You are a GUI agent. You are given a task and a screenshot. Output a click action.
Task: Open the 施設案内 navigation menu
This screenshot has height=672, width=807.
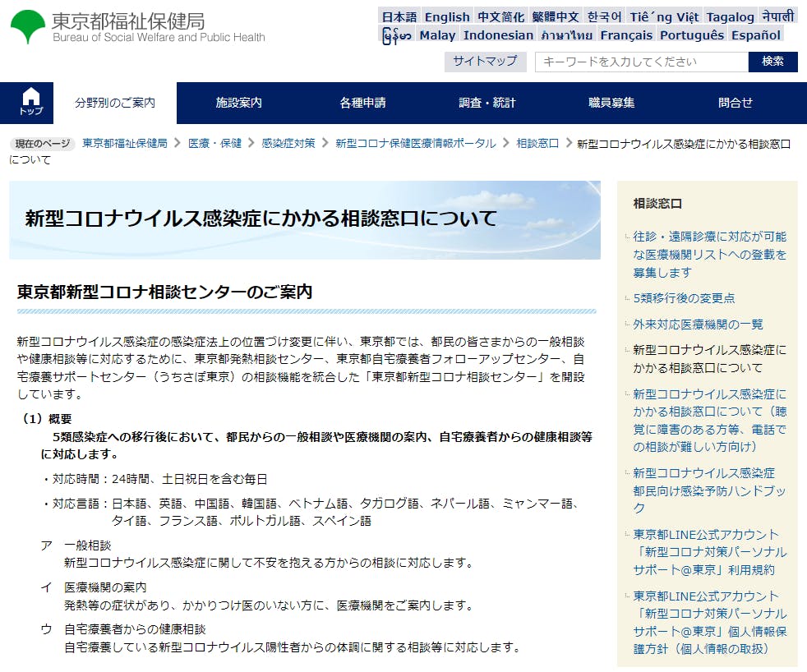238,103
